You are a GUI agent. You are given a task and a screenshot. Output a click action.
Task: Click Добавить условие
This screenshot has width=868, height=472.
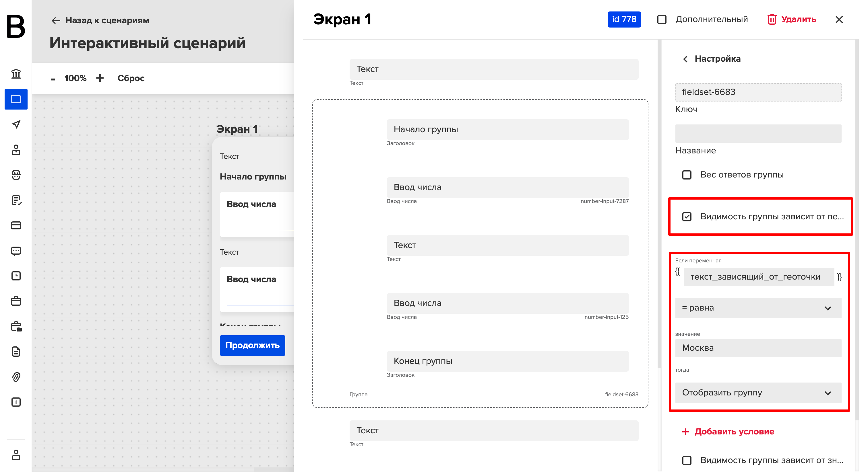[728, 432]
